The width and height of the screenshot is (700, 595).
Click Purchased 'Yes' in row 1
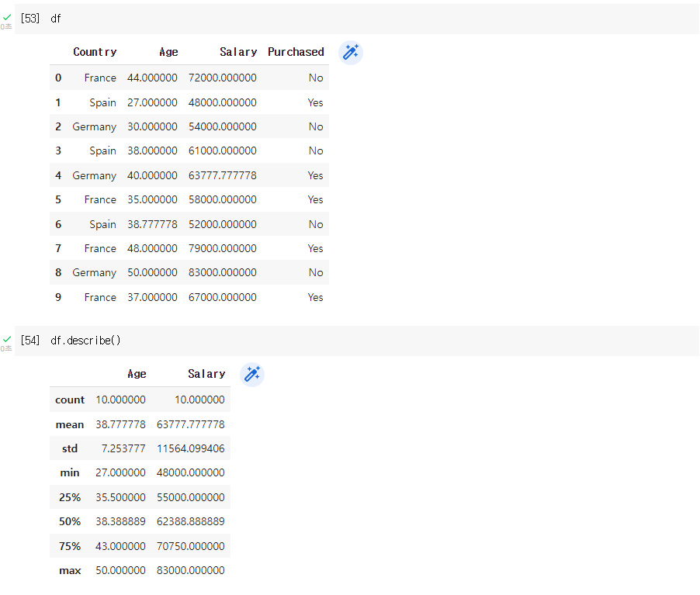point(315,102)
